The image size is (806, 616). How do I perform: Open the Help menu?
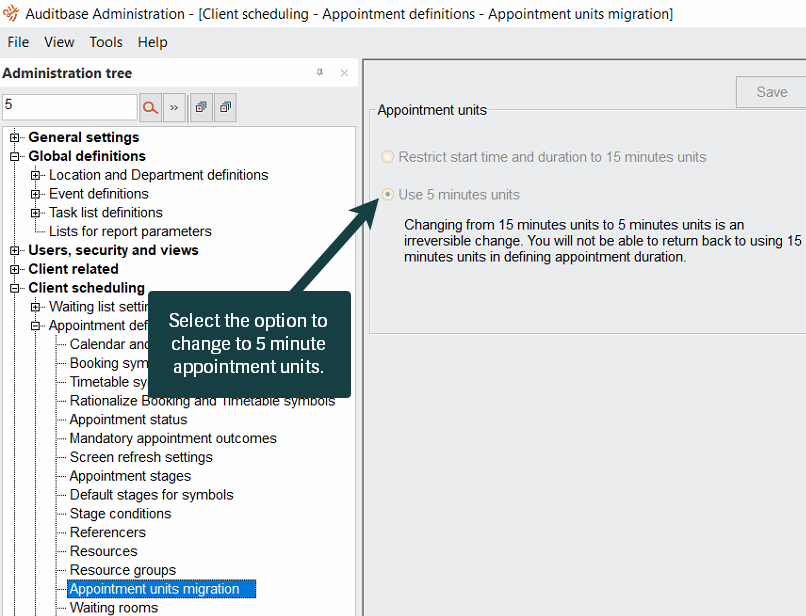152,42
